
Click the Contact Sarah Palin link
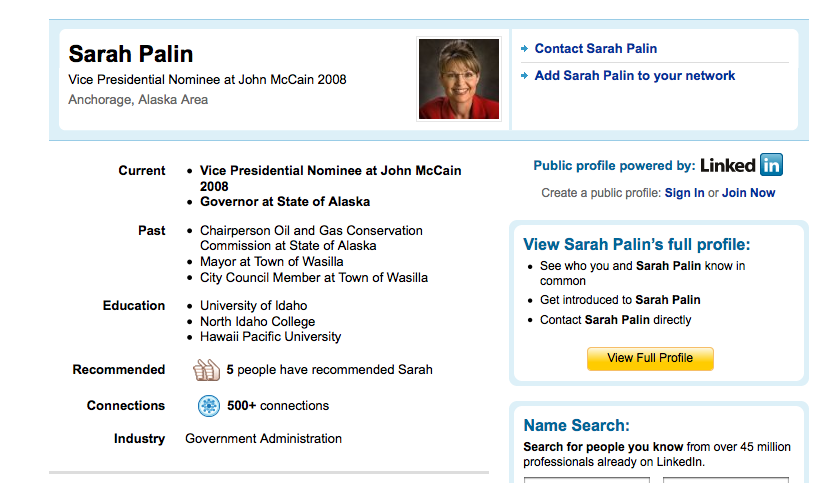tap(595, 49)
